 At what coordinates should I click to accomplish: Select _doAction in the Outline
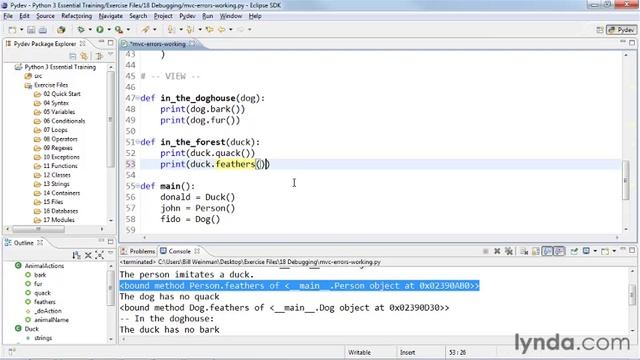tap(48, 311)
